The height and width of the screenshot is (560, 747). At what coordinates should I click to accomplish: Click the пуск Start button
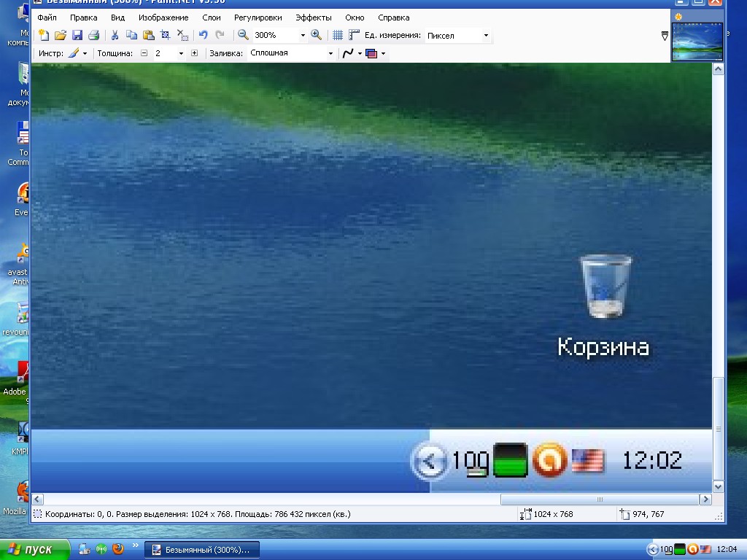[35, 550]
